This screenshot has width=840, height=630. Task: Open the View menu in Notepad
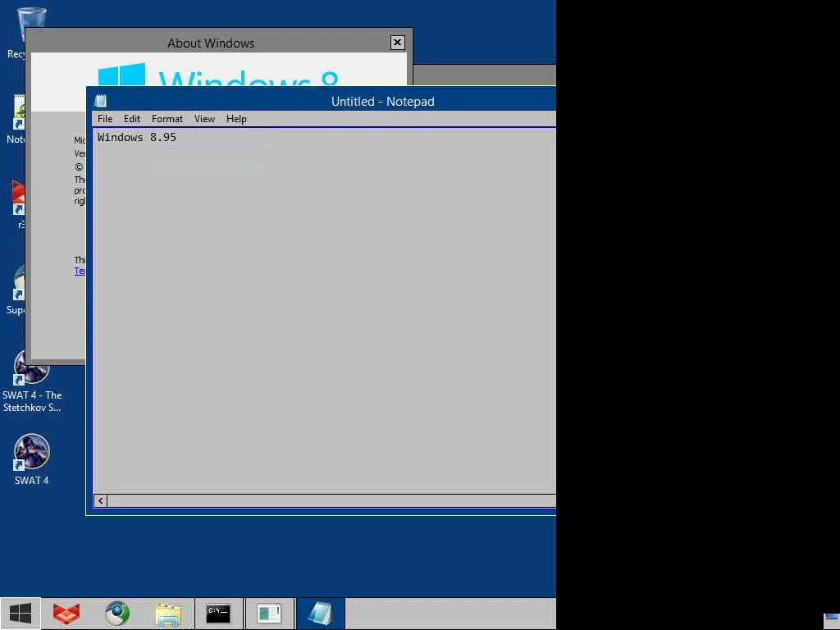(x=204, y=119)
